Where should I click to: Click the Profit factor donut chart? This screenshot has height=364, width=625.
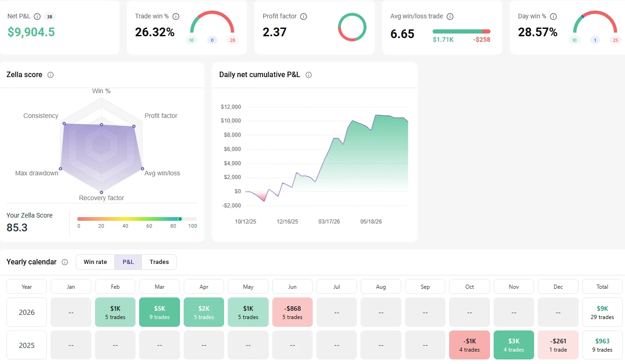click(352, 27)
